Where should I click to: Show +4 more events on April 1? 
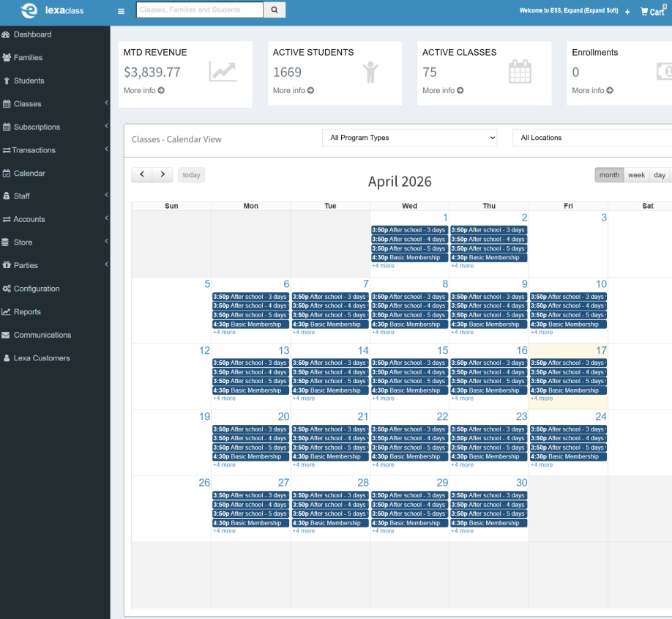(383, 266)
